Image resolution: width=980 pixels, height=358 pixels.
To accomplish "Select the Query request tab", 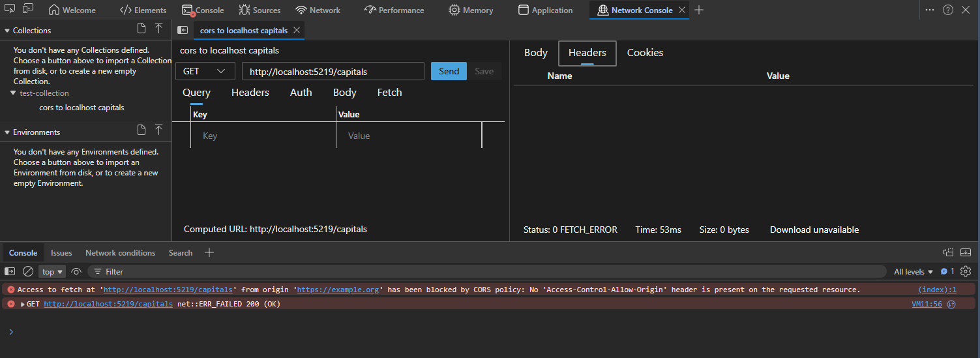I will tap(196, 93).
